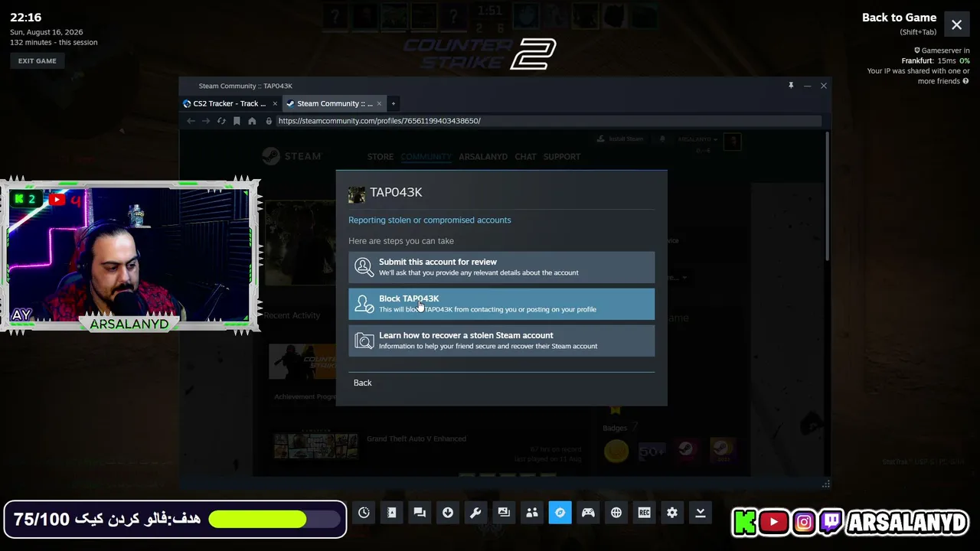Open the game controller icon in overlay bar
This screenshot has width=980, height=551.
[x=588, y=513]
